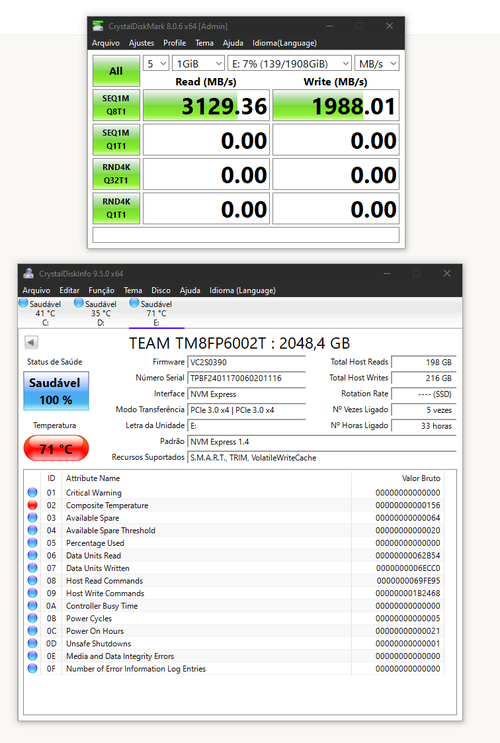Start the SEQ1M Q8T1 benchmark
The width and height of the screenshot is (500, 743).
coord(116,105)
